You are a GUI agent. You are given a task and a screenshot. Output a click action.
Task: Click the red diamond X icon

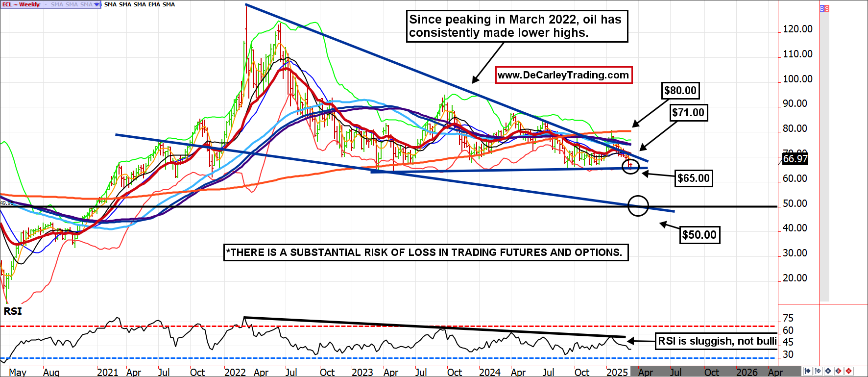coord(848,371)
